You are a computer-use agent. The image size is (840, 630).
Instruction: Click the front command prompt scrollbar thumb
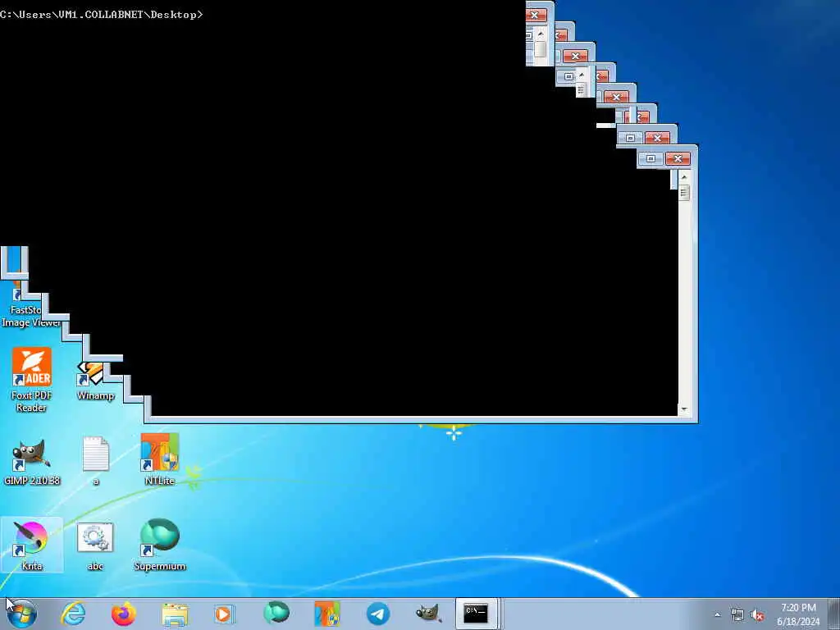684,192
